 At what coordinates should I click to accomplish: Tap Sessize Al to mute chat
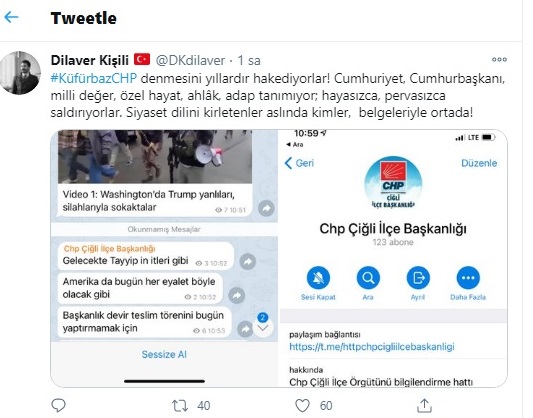[x=164, y=354]
